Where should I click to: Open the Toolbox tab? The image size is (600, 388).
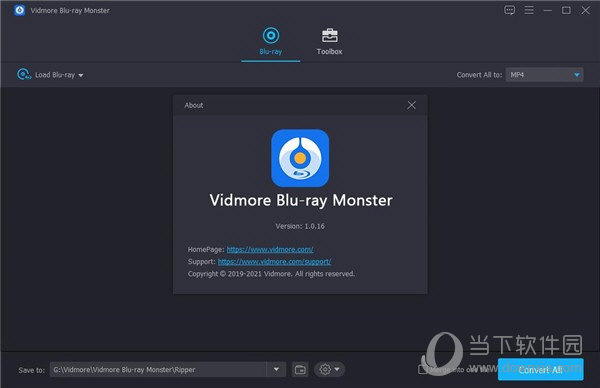329,41
